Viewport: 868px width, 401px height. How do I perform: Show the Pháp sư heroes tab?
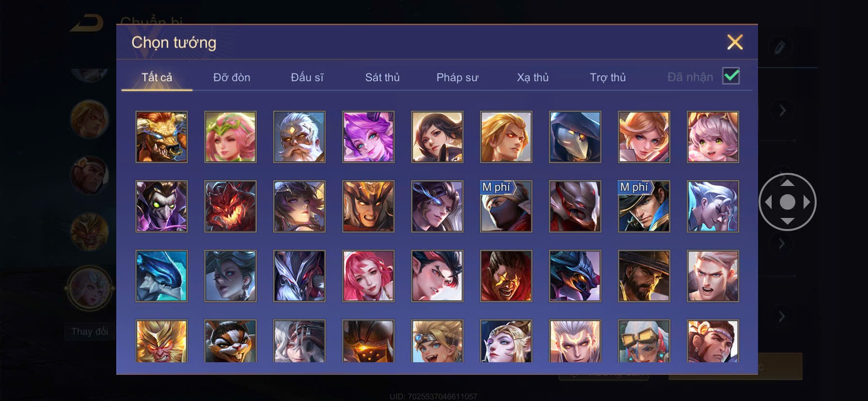[457, 77]
